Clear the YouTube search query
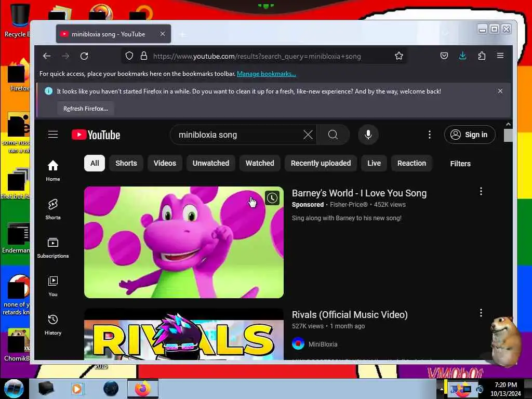532x399 pixels. (x=308, y=135)
